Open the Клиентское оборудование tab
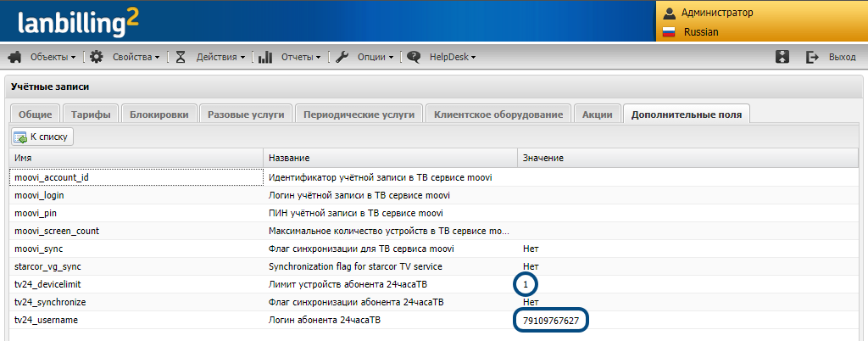868x341 pixels. 498,115
